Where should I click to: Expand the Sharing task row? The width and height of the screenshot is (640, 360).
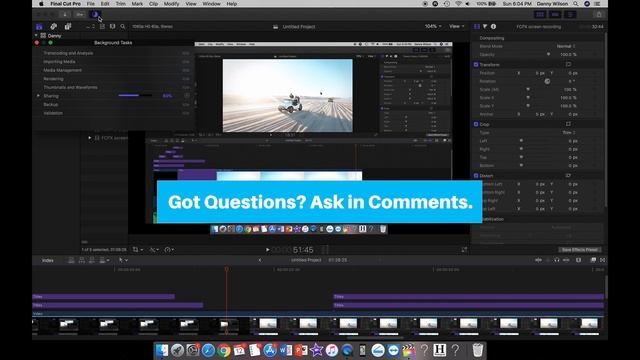(x=38, y=96)
